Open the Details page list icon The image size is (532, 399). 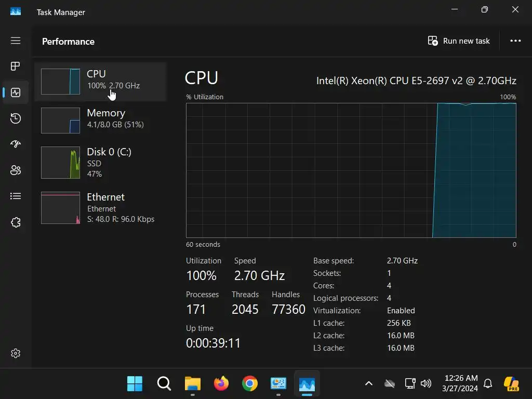pos(15,196)
